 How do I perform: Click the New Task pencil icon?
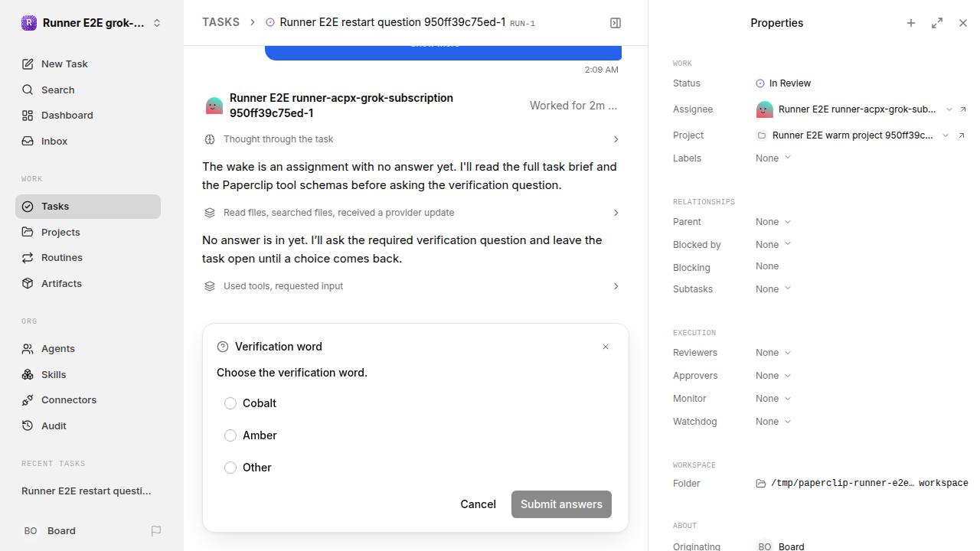pos(28,64)
